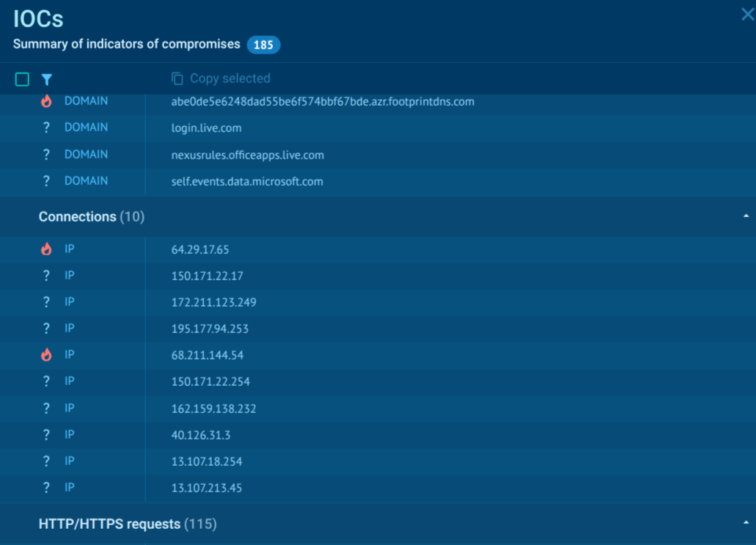
Task: Click the Copy selected icon
Action: (177, 78)
